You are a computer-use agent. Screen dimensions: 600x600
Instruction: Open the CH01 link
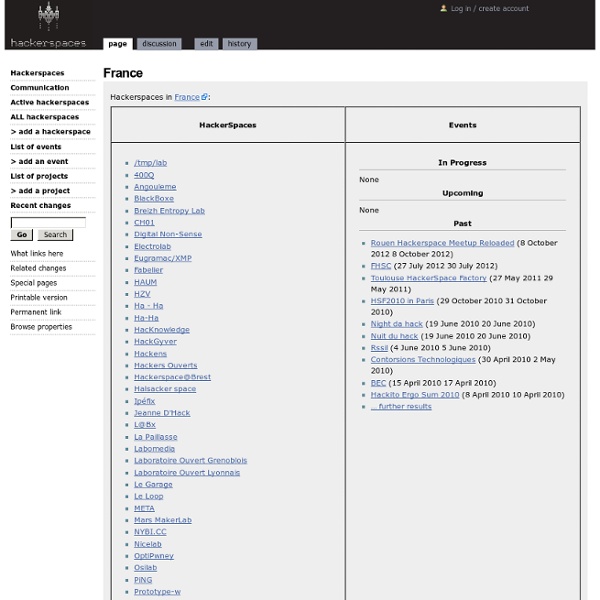pyautogui.click(x=144, y=222)
